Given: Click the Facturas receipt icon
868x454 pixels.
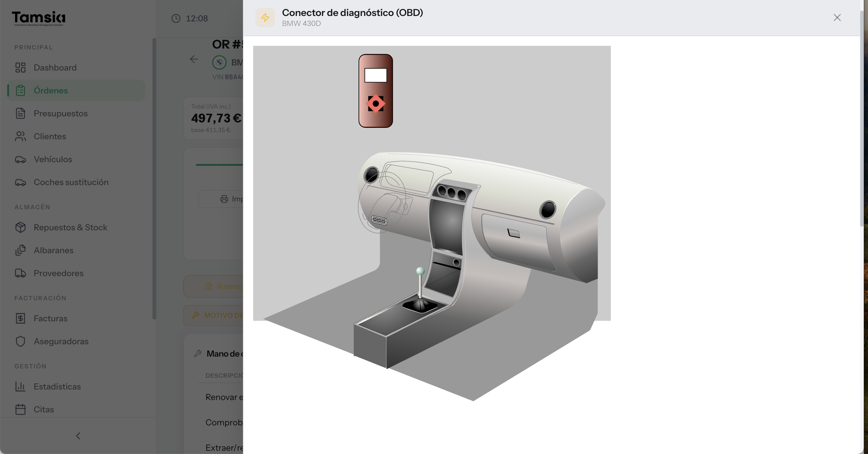Looking at the screenshot, I should tap(20, 319).
